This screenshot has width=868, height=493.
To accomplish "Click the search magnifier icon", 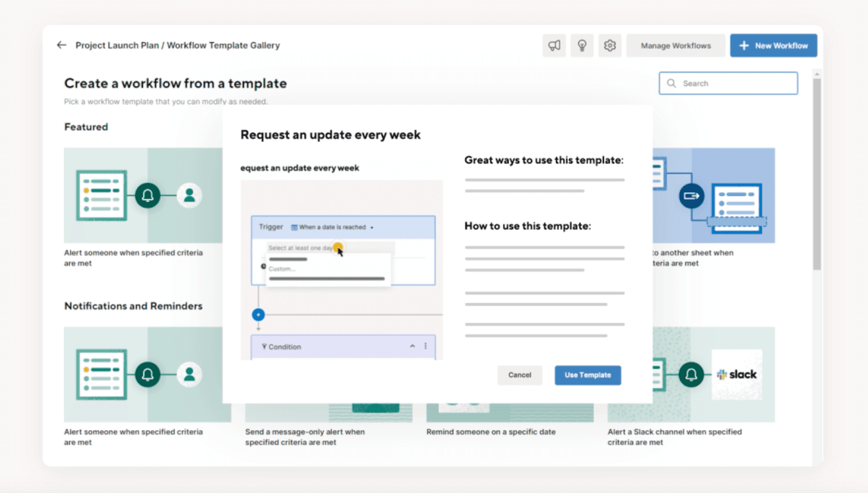I will [x=672, y=83].
